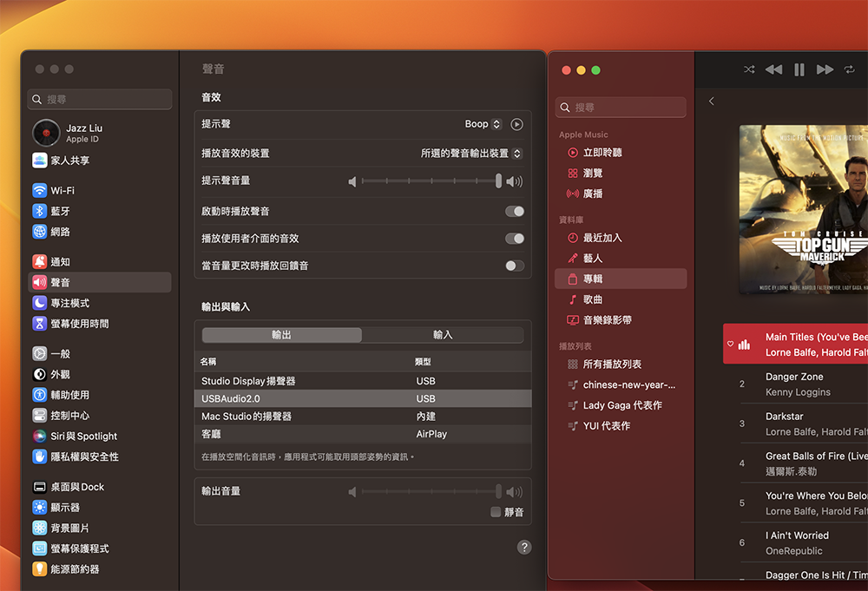The height and width of the screenshot is (591, 868).
Task: Open All Playlists (所有播放列表) in Music
Action: click(621, 364)
